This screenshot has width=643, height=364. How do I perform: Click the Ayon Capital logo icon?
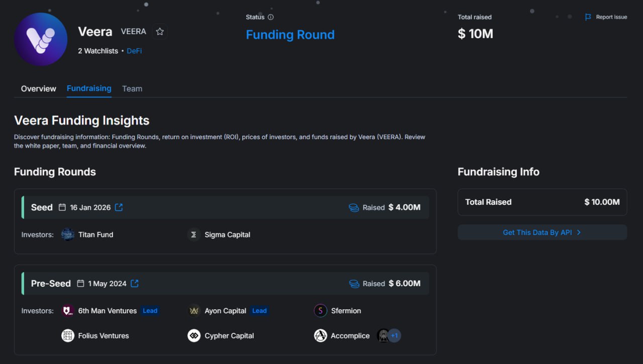click(194, 311)
